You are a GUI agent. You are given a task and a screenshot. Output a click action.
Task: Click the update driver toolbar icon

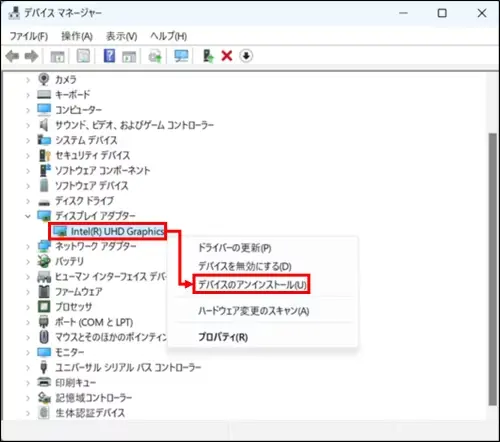(208, 56)
